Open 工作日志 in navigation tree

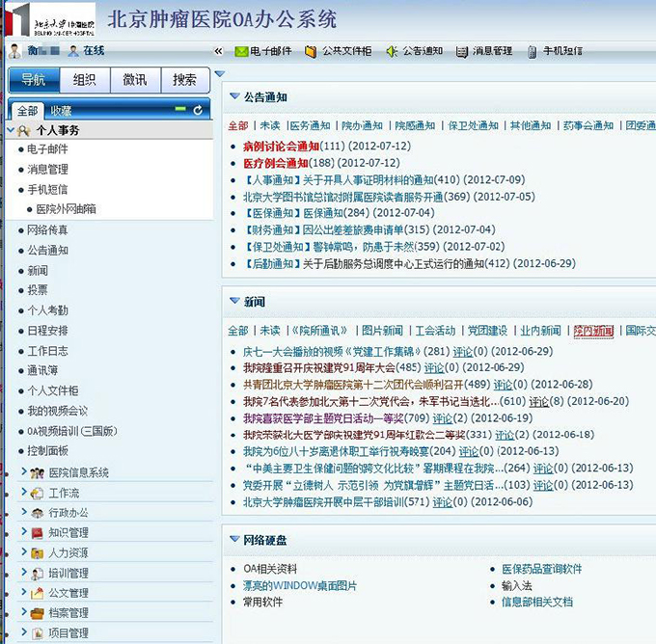tap(47, 351)
